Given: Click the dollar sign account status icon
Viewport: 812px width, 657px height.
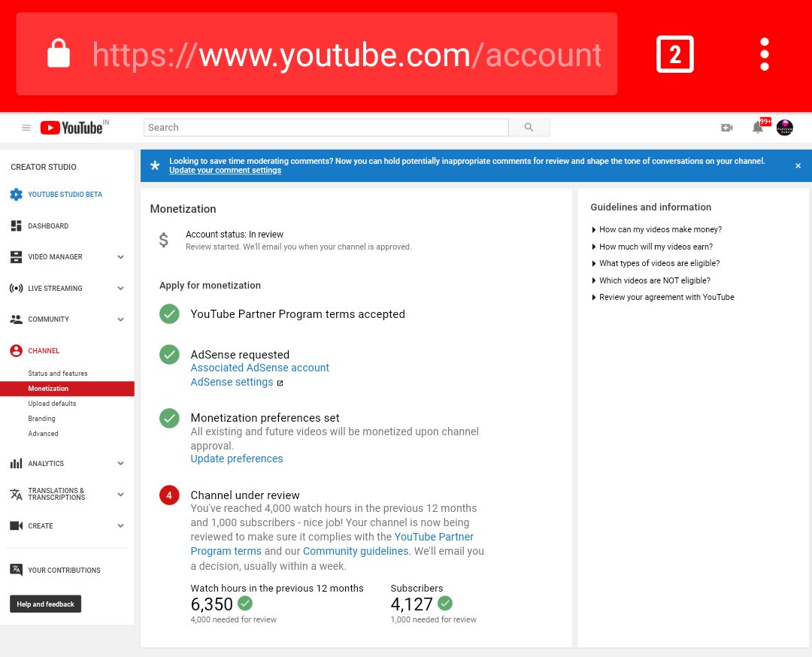Looking at the screenshot, I should point(164,240).
